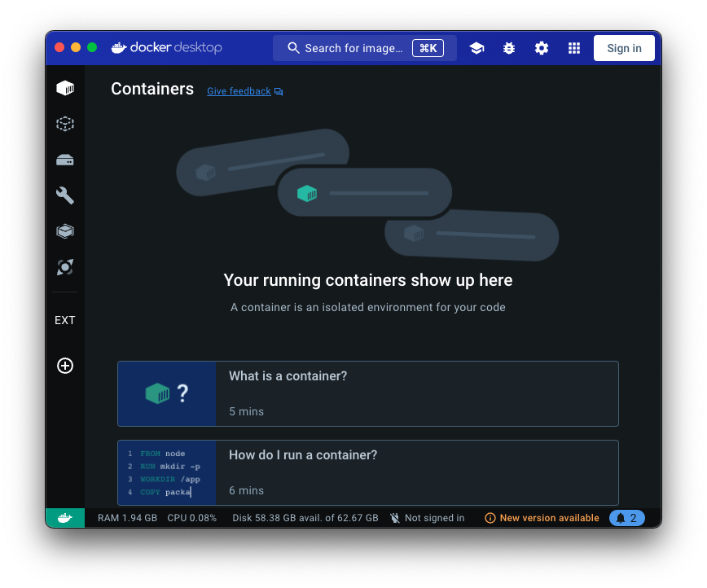Open 'How do I run a container?' guide
Screen dimensions: 707x588
click(x=368, y=472)
